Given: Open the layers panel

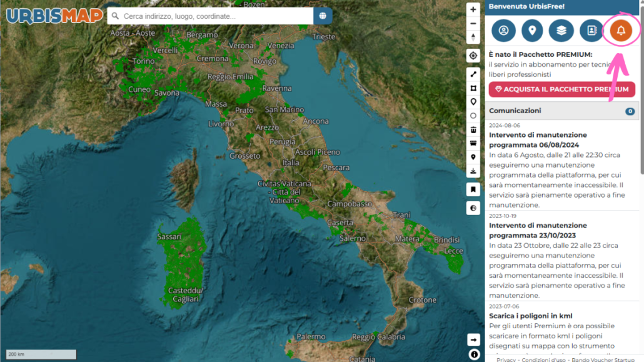Looking at the screenshot, I should 561,31.
